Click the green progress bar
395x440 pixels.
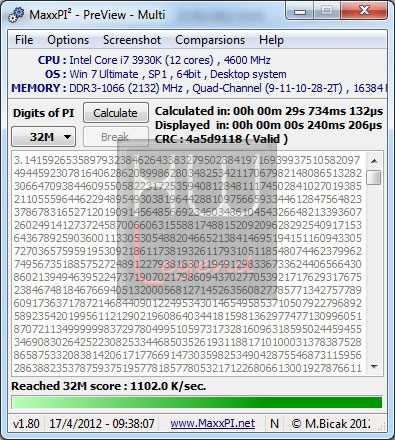[197, 402]
